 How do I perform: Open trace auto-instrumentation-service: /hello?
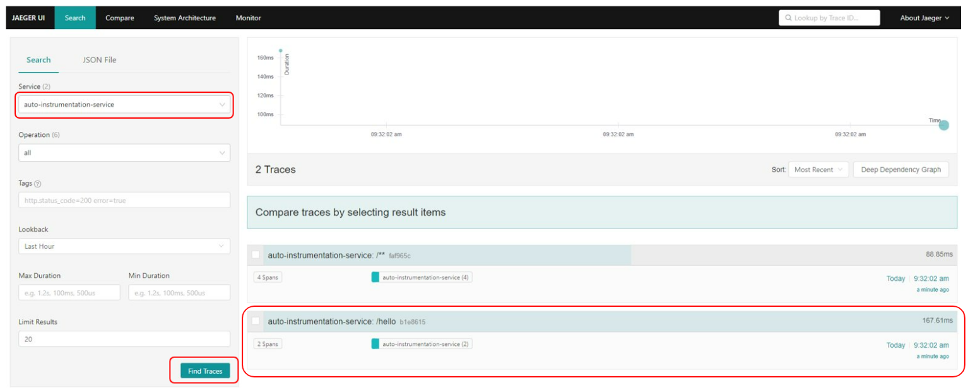(332, 321)
